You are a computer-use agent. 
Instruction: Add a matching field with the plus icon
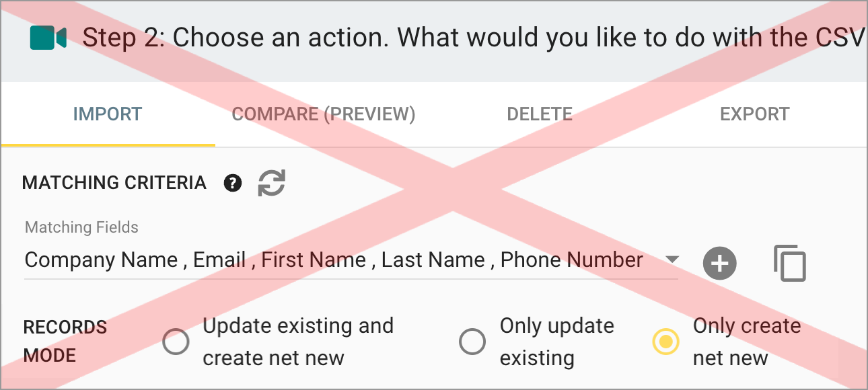tap(720, 263)
